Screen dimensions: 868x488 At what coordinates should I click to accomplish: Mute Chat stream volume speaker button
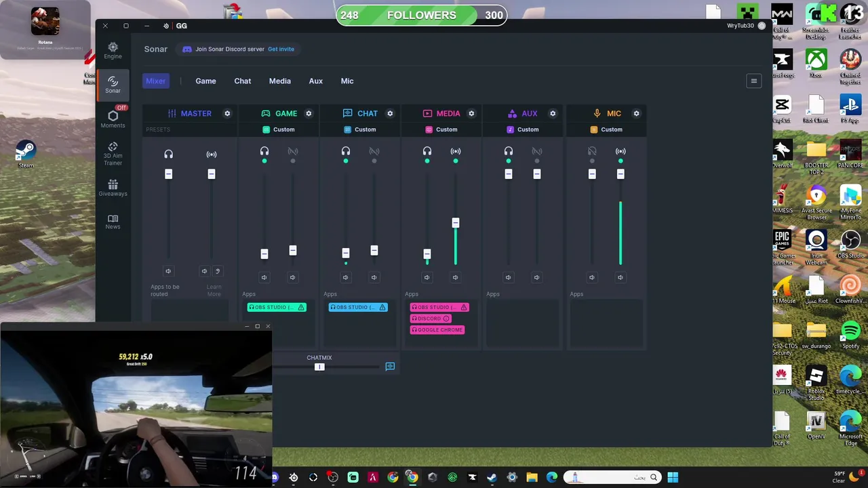[374, 277]
